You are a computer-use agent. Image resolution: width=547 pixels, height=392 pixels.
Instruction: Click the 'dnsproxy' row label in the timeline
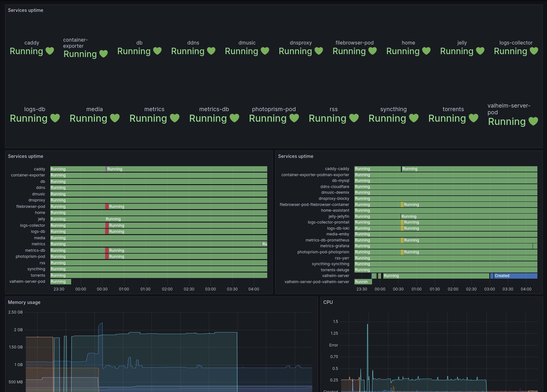(37, 200)
